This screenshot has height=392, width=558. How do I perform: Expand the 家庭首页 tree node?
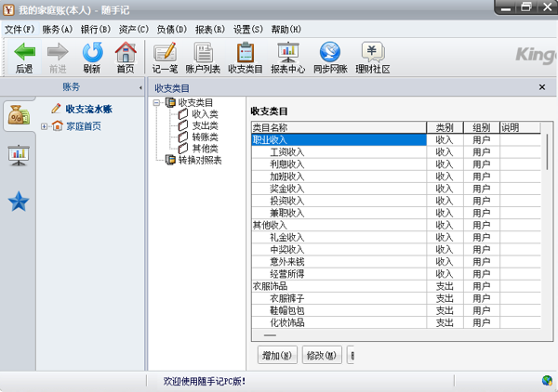click(45, 125)
